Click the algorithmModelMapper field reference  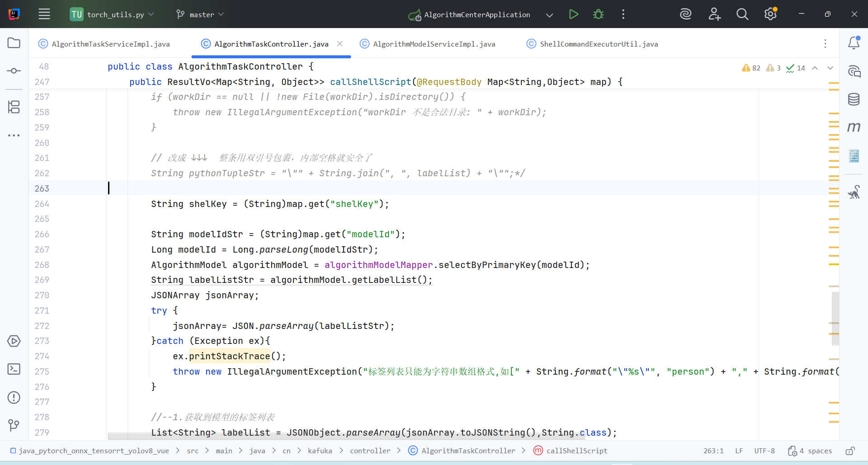pyautogui.click(x=378, y=265)
